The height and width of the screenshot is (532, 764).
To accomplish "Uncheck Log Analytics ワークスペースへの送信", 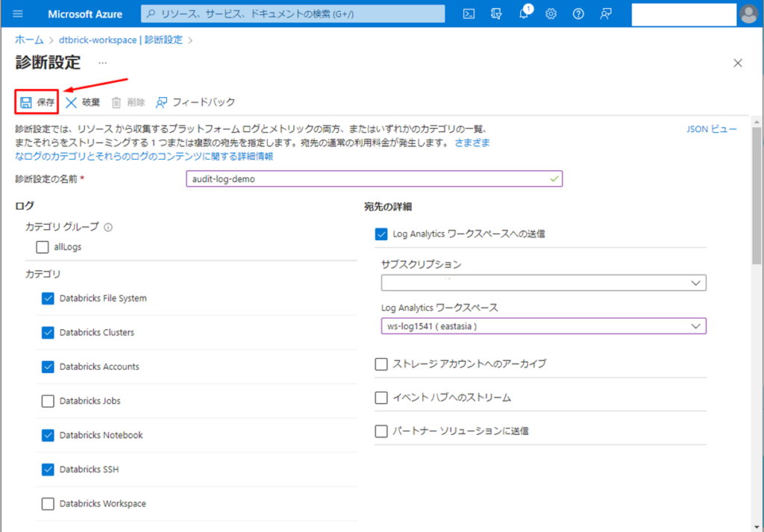I will tap(381, 234).
